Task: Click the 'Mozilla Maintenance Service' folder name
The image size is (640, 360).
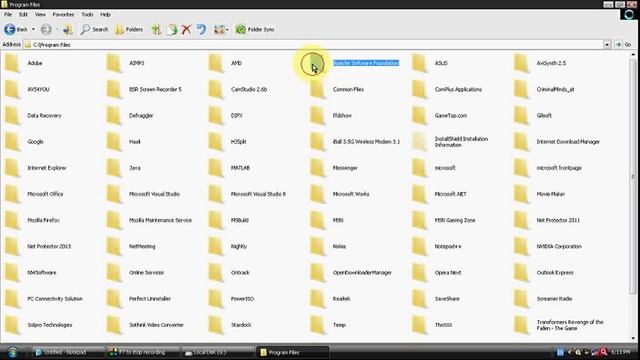Action: [x=160, y=220]
